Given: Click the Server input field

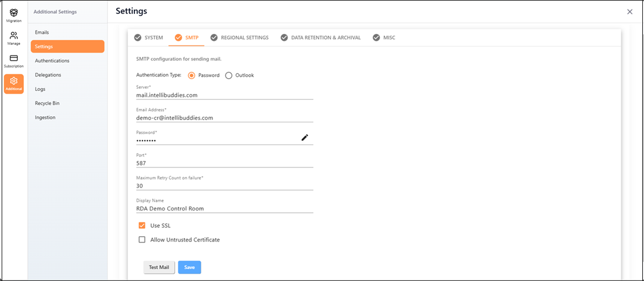Looking at the screenshot, I should pyautogui.click(x=224, y=95).
